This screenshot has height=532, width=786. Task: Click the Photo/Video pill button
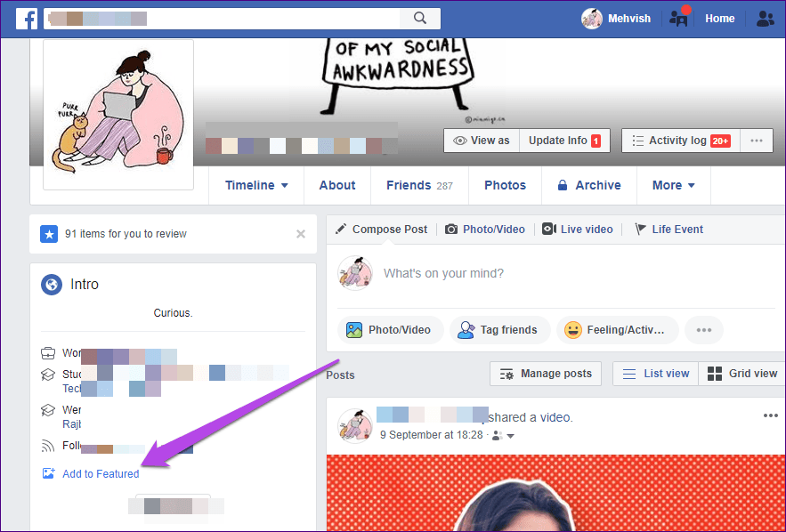pyautogui.click(x=391, y=330)
